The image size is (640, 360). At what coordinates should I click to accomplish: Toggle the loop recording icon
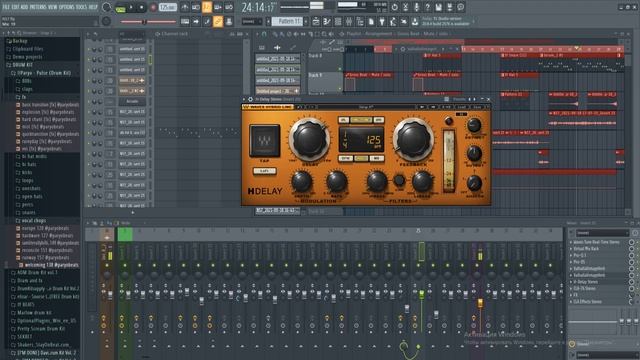tap(229, 7)
